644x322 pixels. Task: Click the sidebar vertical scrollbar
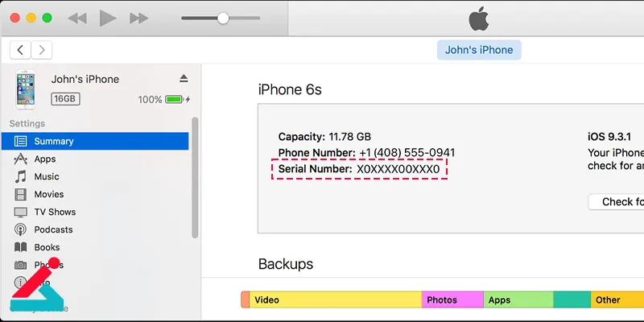coord(195,177)
